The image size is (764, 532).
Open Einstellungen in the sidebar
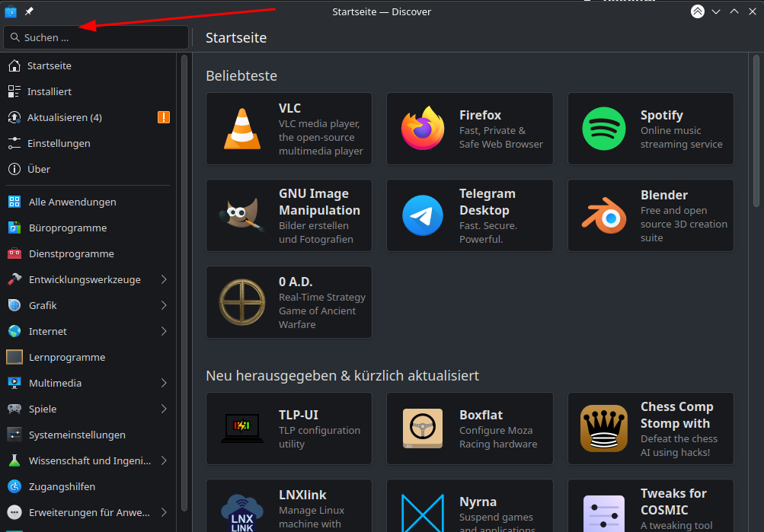tap(88, 143)
